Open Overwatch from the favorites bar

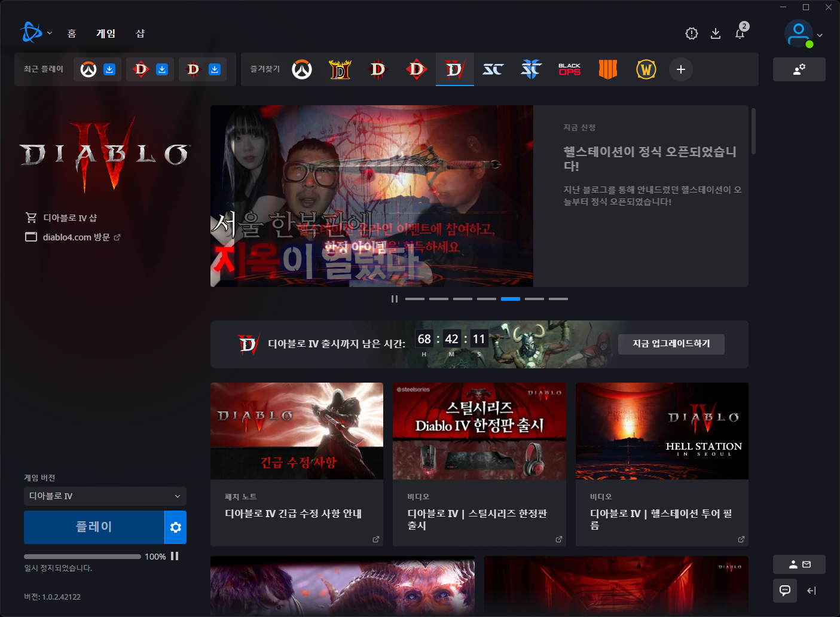click(x=302, y=69)
